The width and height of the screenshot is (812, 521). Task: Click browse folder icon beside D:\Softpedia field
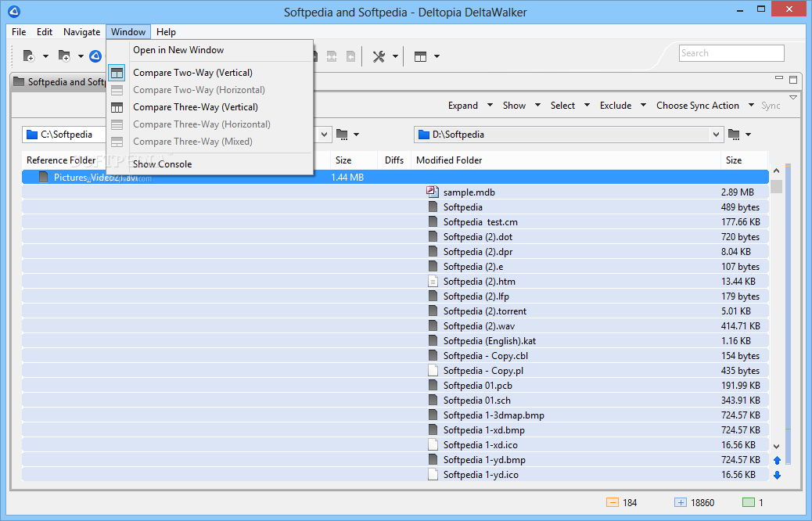click(734, 135)
